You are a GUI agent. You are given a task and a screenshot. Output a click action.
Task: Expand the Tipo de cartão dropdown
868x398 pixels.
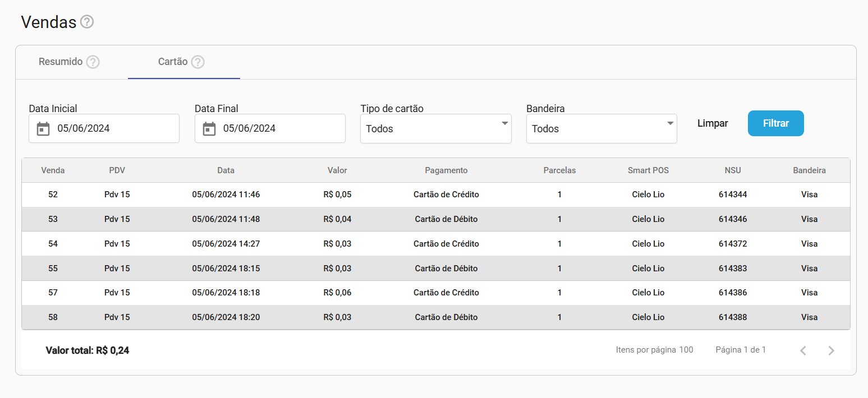(435, 129)
